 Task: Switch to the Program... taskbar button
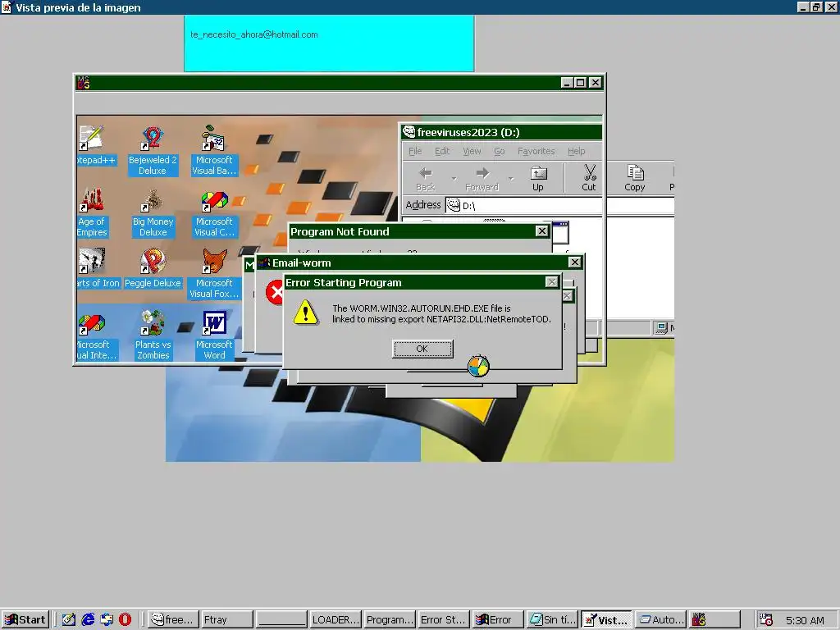pos(390,620)
